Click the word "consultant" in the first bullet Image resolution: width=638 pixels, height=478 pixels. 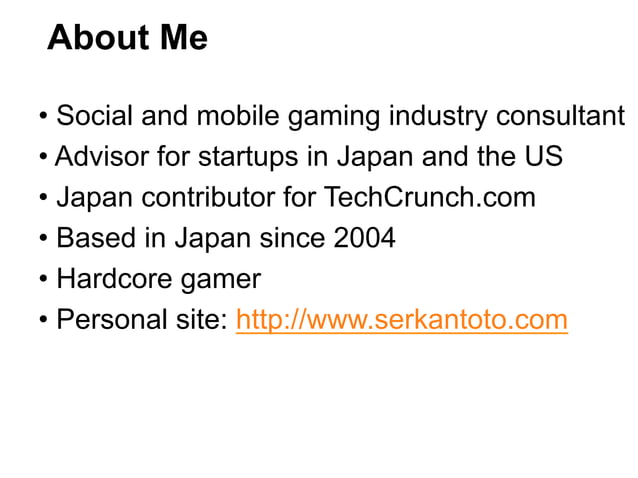click(x=560, y=116)
